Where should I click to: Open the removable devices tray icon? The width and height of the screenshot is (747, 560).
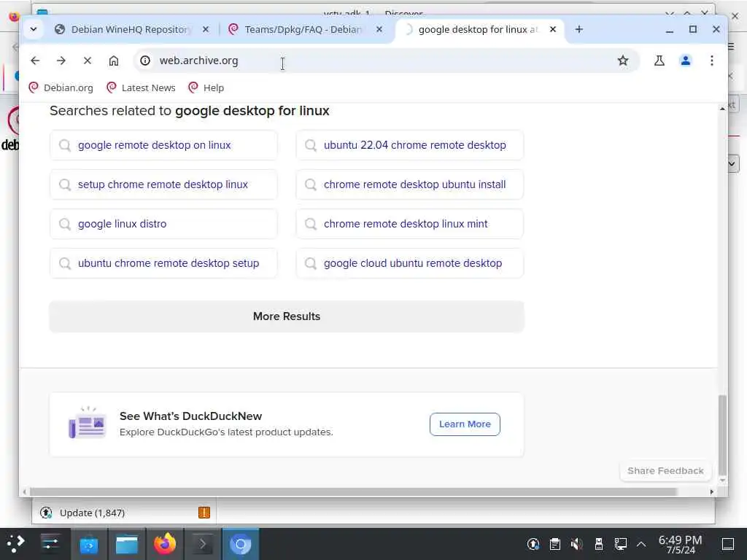coord(599,544)
